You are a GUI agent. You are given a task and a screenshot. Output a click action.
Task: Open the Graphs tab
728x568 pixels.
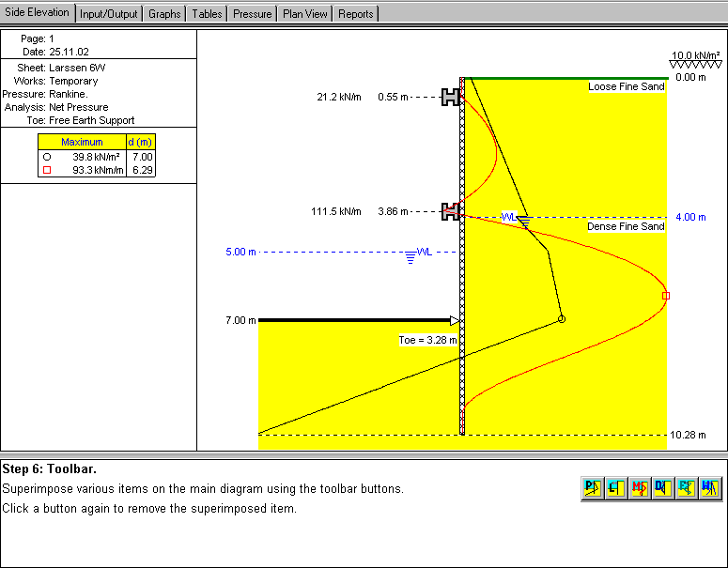tap(164, 14)
